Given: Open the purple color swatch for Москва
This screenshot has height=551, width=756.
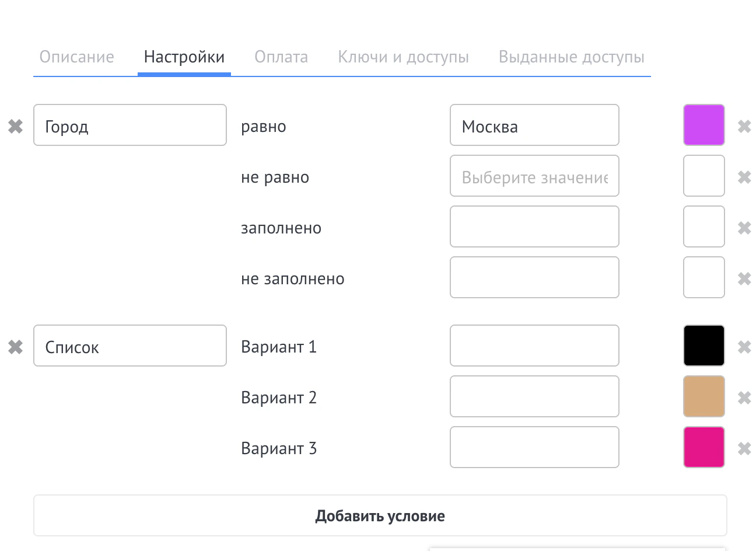Looking at the screenshot, I should (704, 125).
